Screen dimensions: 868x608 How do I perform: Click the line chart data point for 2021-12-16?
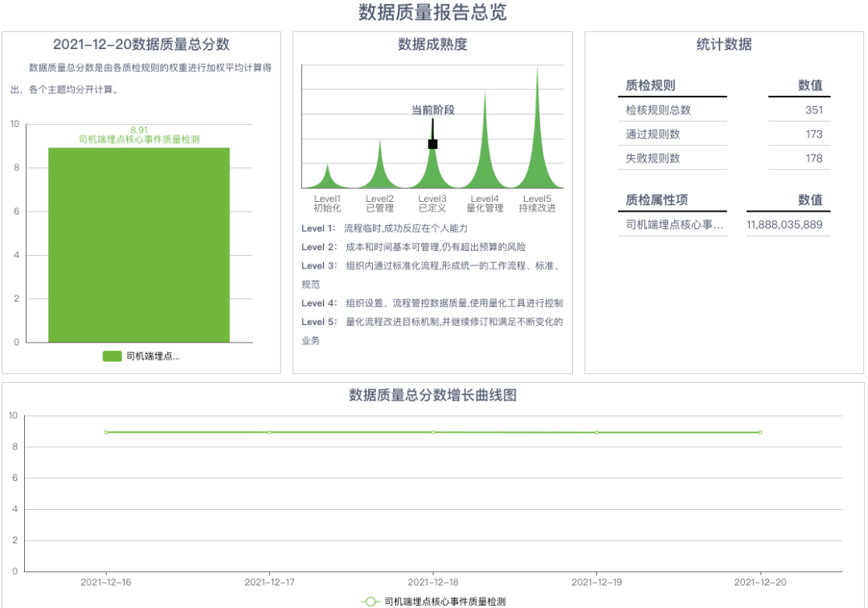tap(106, 432)
